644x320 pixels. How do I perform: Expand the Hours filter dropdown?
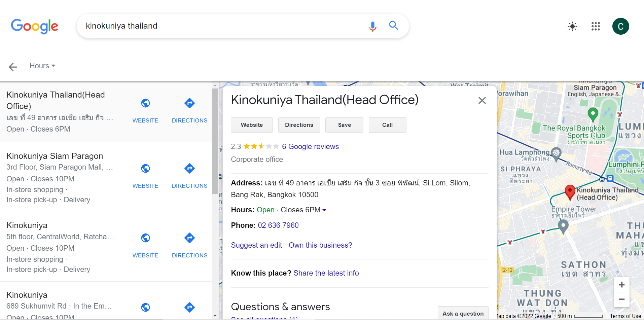[42, 66]
